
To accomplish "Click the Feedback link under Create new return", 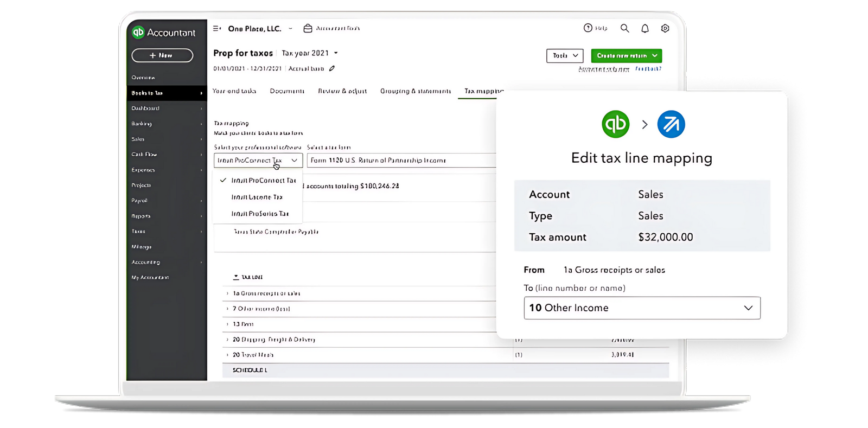I will 648,69.
